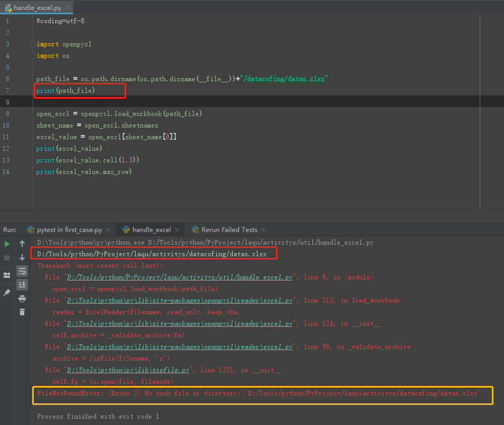Click the fold end marker on line 4
The width and height of the screenshot is (504, 425).
coord(33,55)
